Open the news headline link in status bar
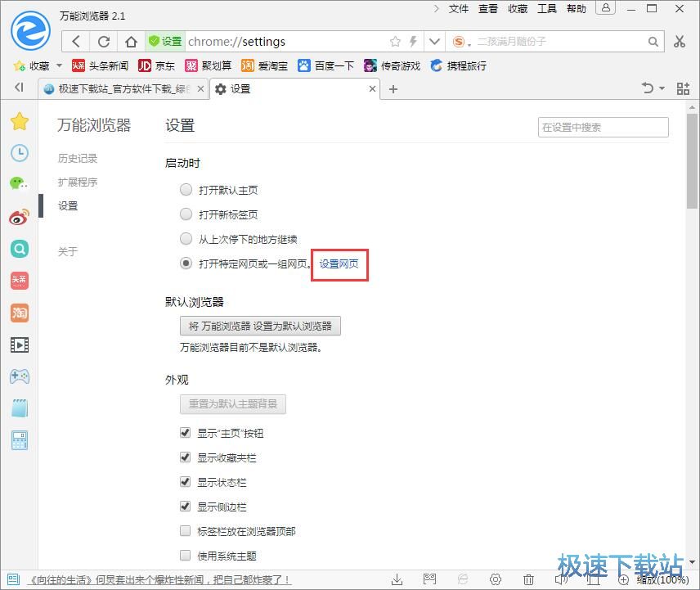This screenshot has width=700, height=590. 159,579
